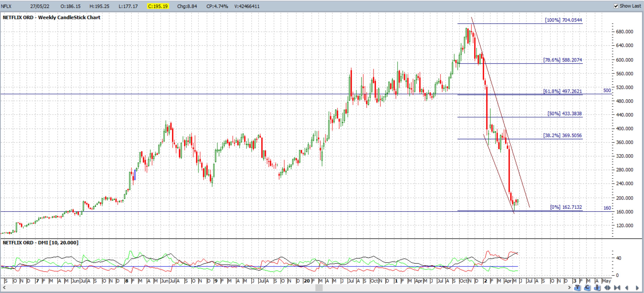Image resolution: width=644 pixels, height=293 pixels.
Task: Click the expand chart horizontally arrows icon
Action: click(x=607, y=288)
